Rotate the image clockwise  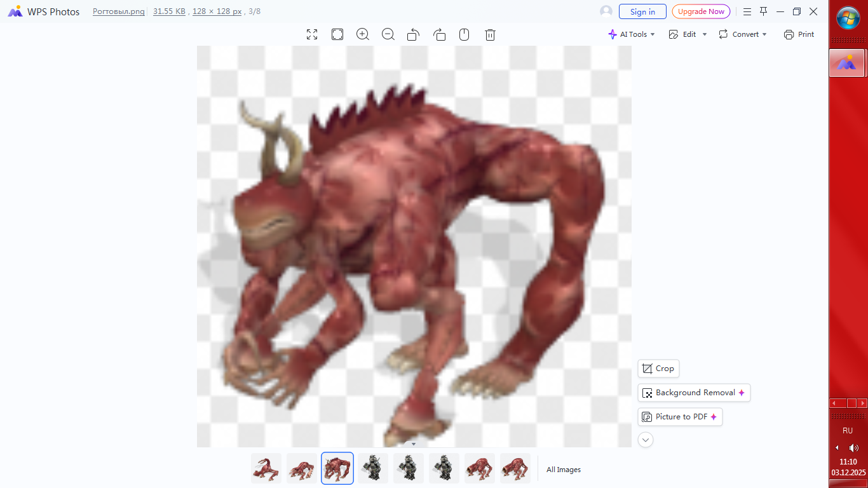pyautogui.click(x=439, y=34)
